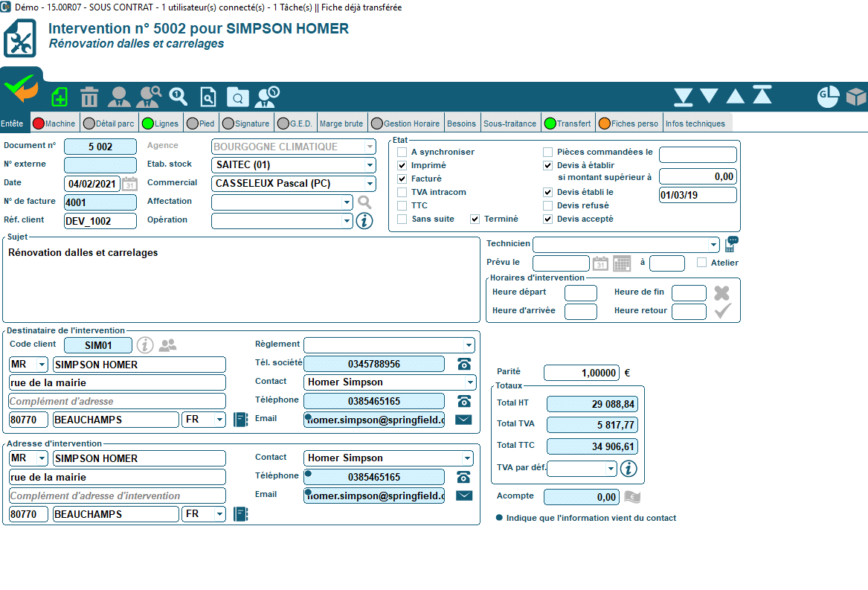Open the Commercial dropdown

point(370,184)
